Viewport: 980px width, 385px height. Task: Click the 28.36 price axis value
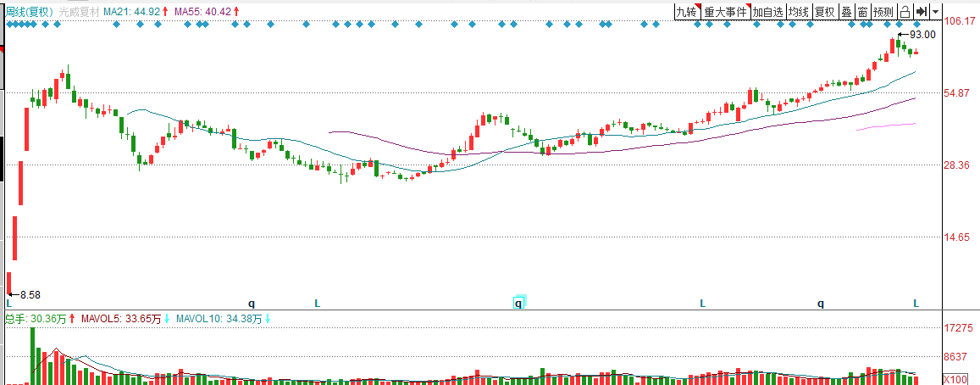tap(958, 165)
